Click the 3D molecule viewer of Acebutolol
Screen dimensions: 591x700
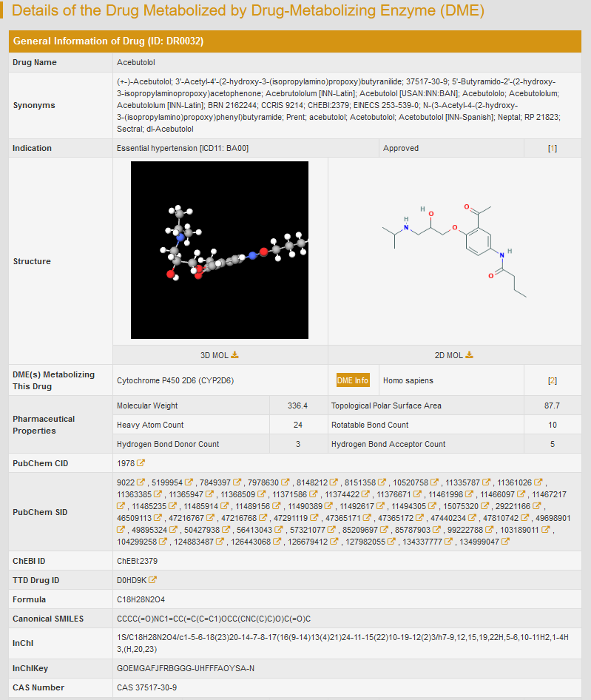click(x=220, y=250)
